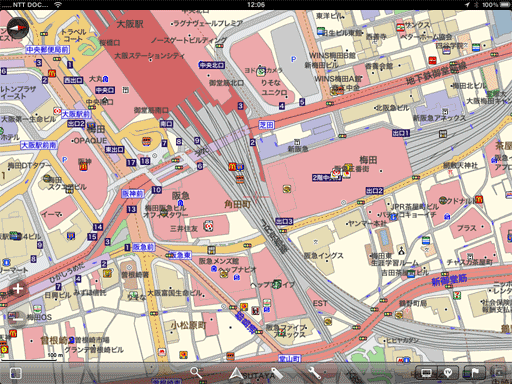Tap the 西出口 exit sign
This screenshot has height=384, width=512.
pyautogui.click(x=73, y=80)
